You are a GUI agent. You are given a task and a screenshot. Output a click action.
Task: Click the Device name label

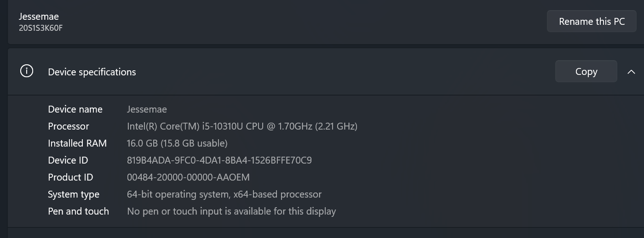[x=75, y=109]
